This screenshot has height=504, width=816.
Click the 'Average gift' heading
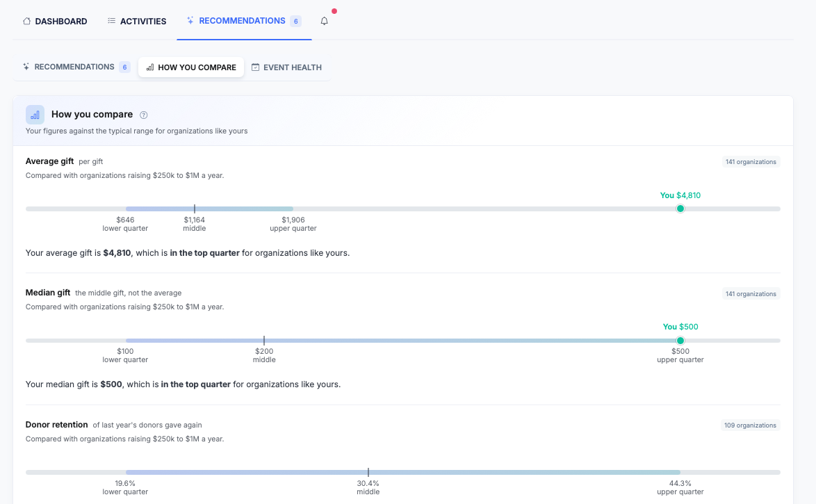click(49, 161)
